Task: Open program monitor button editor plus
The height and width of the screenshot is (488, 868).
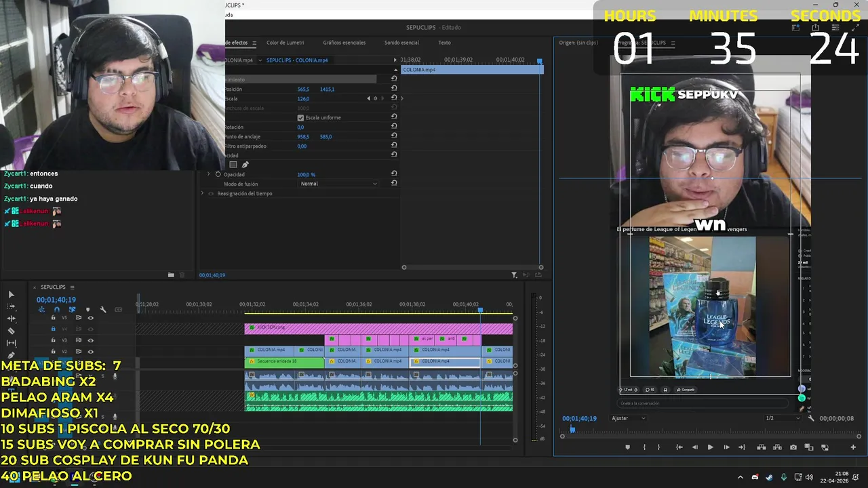Action: [x=853, y=447]
